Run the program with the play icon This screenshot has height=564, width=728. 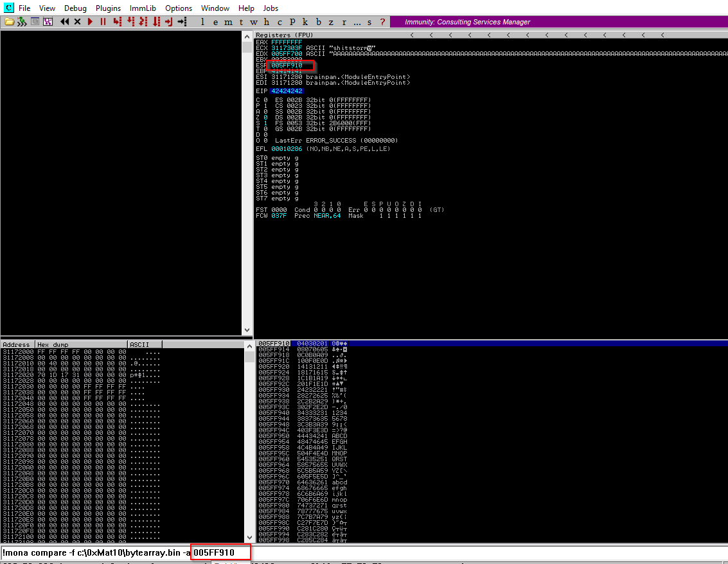pos(90,22)
